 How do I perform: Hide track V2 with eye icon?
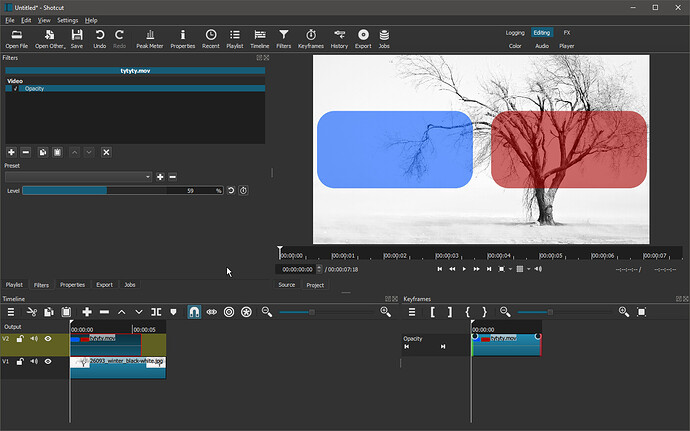48,339
